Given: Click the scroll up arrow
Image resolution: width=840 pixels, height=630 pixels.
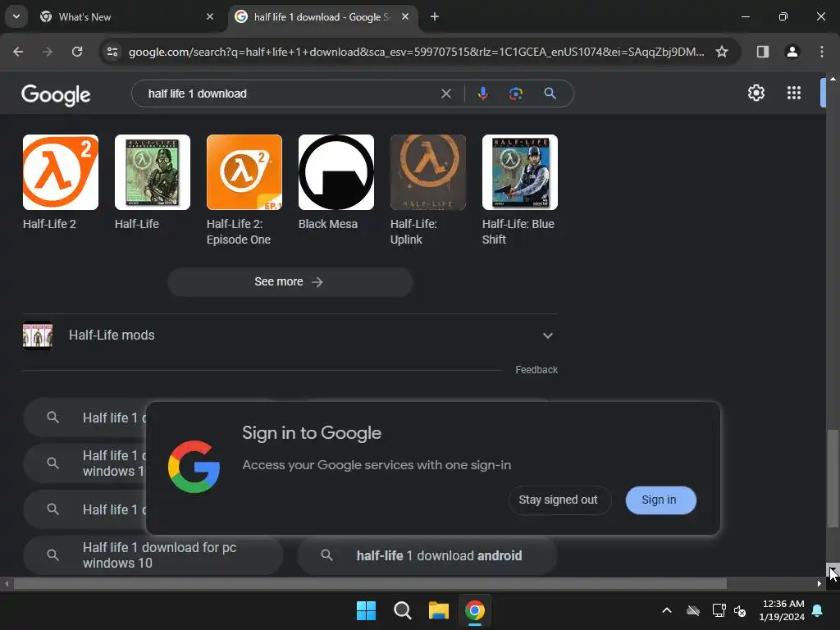Looking at the screenshot, I should tap(833, 79).
